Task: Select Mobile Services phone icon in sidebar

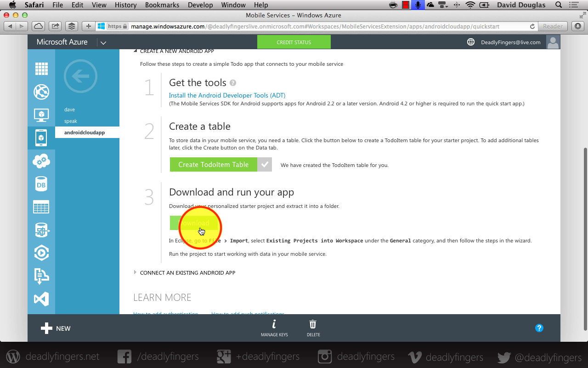Action: point(41,138)
